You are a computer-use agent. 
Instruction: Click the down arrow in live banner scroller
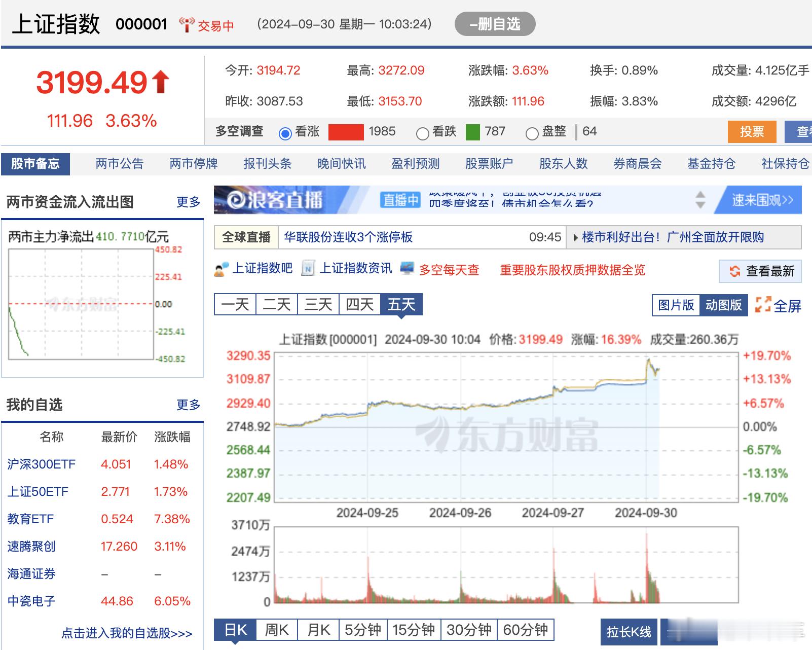[x=700, y=205]
